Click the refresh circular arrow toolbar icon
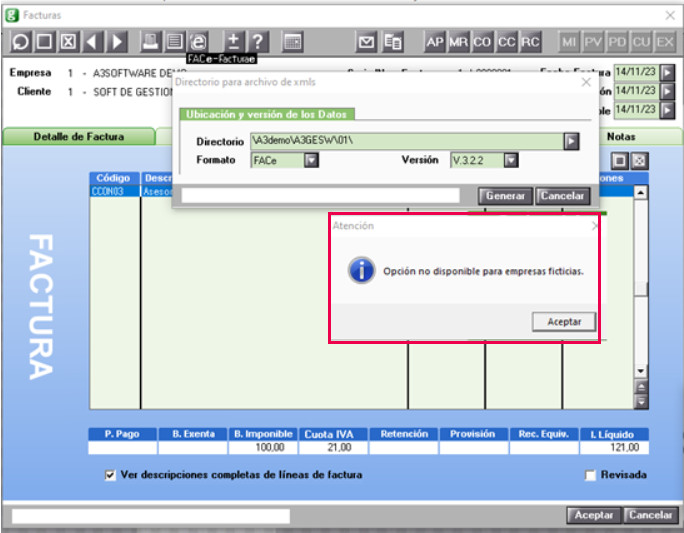This screenshot has height=533, width=684. pyautogui.click(x=20, y=42)
